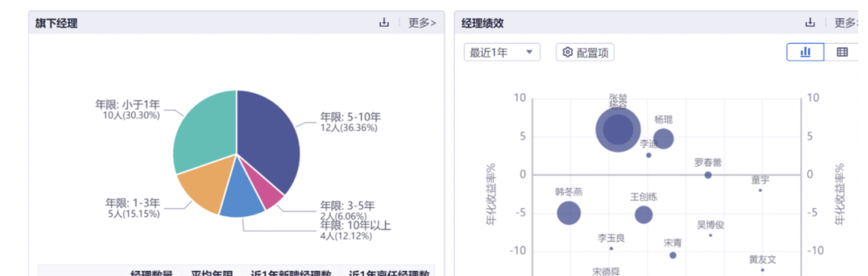Switch to table view in 经理绩效
This screenshot has height=276, width=868.
click(842, 52)
